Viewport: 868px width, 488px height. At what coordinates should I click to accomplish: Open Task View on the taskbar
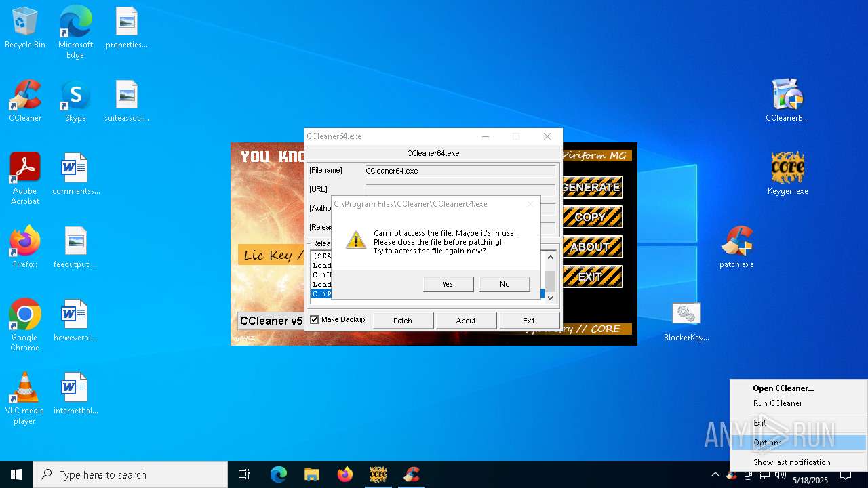[244, 474]
